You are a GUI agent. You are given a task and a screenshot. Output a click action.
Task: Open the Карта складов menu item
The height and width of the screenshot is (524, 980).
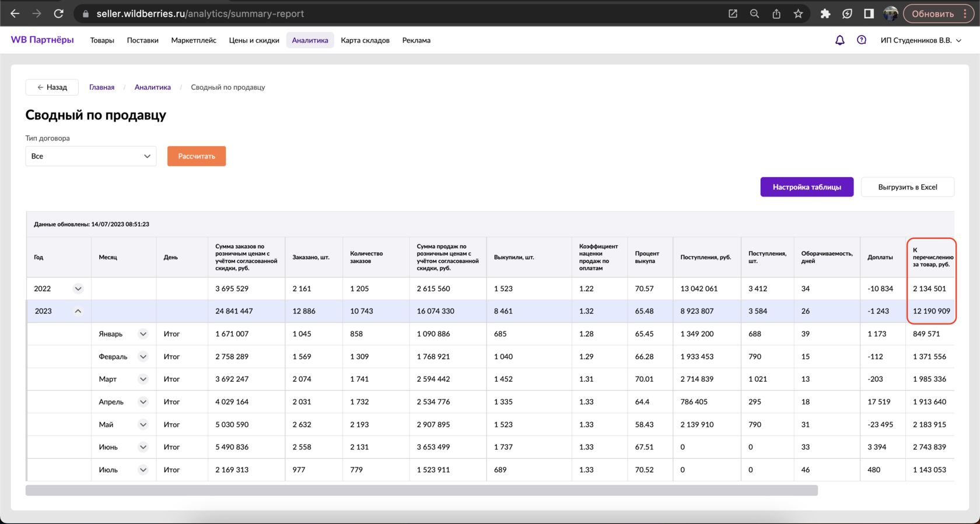pos(365,40)
